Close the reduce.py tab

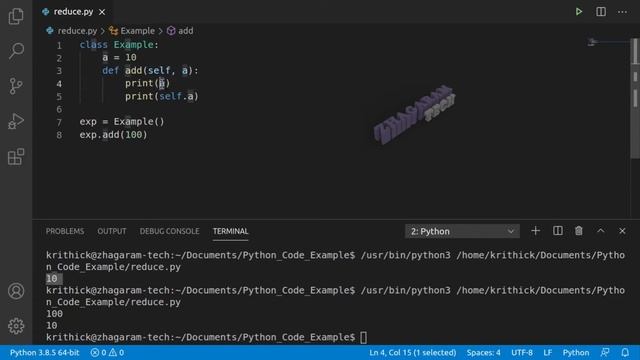[x=102, y=12]
